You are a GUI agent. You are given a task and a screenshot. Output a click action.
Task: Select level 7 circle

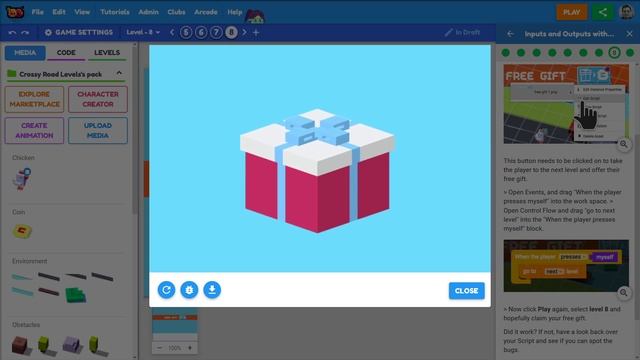(216, 32)
